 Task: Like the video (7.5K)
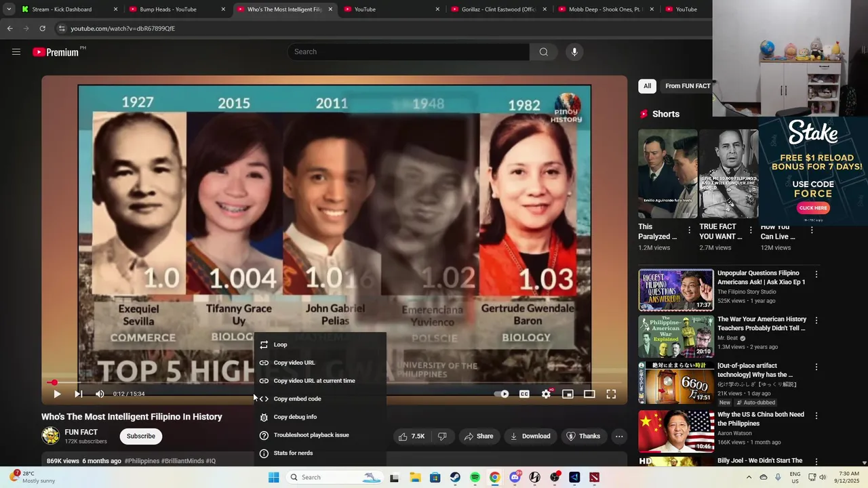[x=412, y=436]
